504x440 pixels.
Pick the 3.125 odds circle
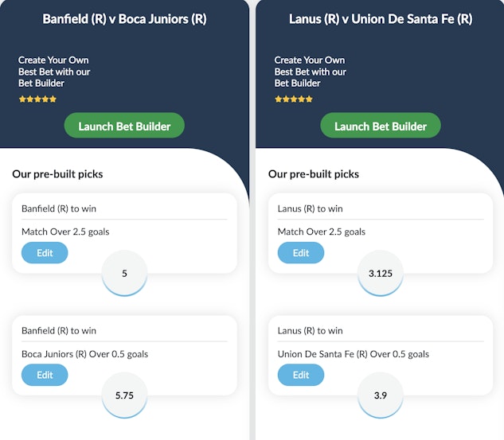381,273
